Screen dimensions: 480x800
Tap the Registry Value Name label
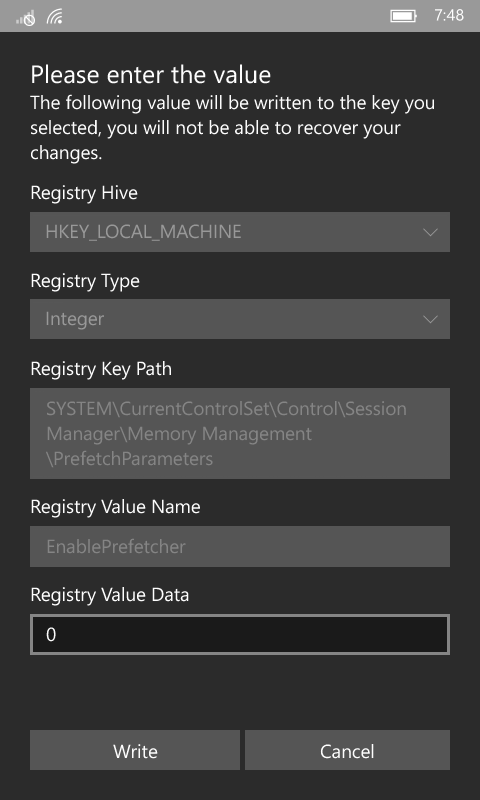115,507
